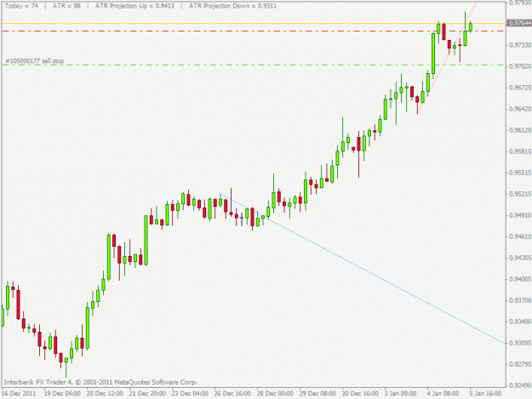
Task: Click the 'Today = 74' indicator text
Action: click(21, 6)
